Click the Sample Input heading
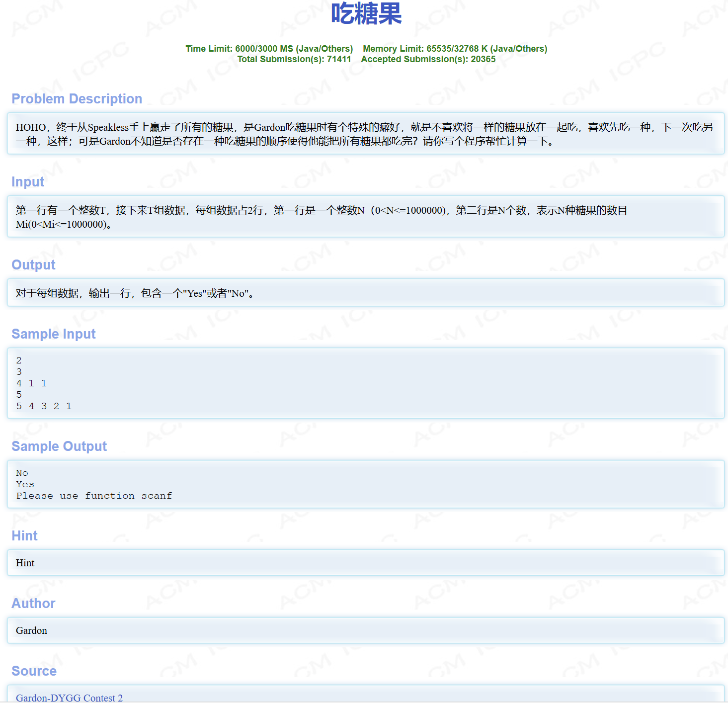728x703 pixels. [54, 334]
